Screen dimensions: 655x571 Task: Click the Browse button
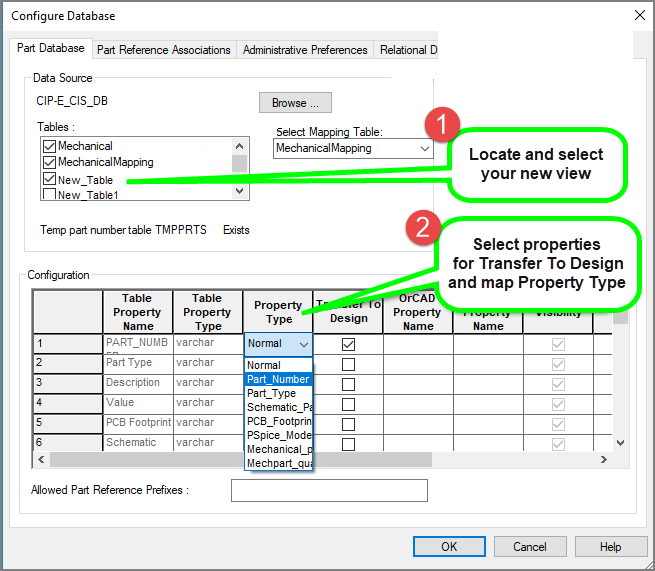(x=295, y=103)
